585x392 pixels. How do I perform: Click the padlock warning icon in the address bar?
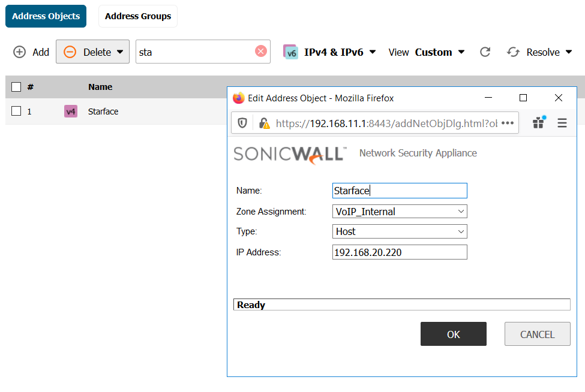pyautogui.click(x=264, y=123)
